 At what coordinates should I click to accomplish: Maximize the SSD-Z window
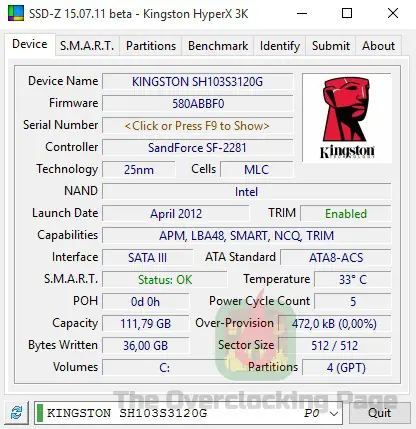pos(347,14)
